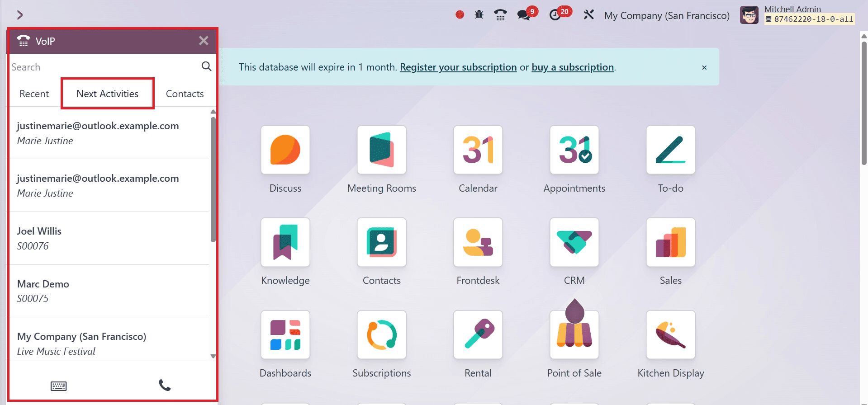868x405 pixels.
Task: Open the Knowledge app icon
Action: 285,242
